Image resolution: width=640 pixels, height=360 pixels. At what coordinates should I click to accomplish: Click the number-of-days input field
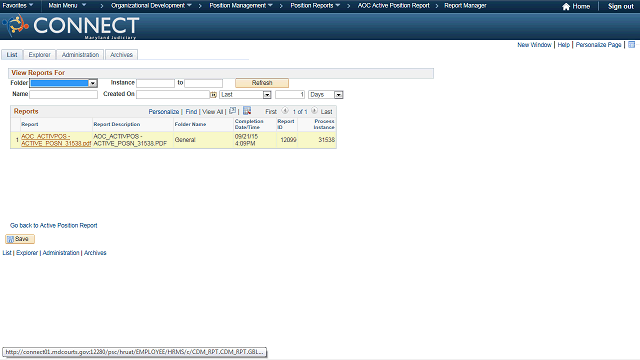[290, 94]
